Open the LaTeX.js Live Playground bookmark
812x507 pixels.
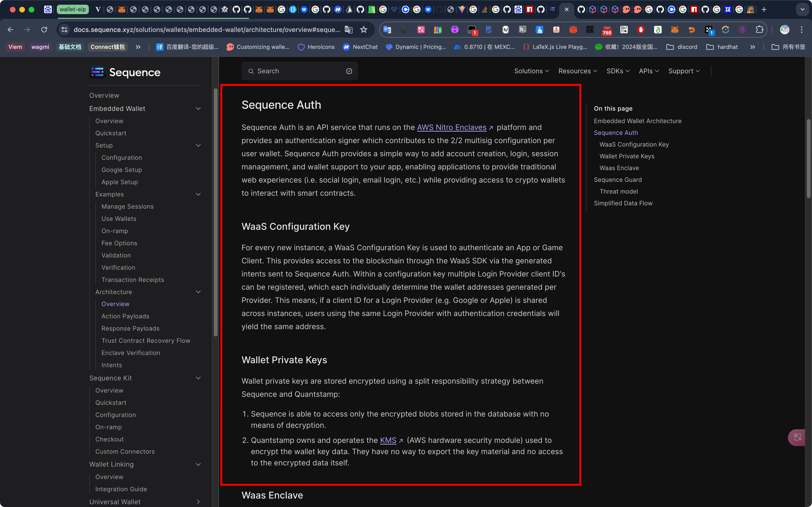555,47
